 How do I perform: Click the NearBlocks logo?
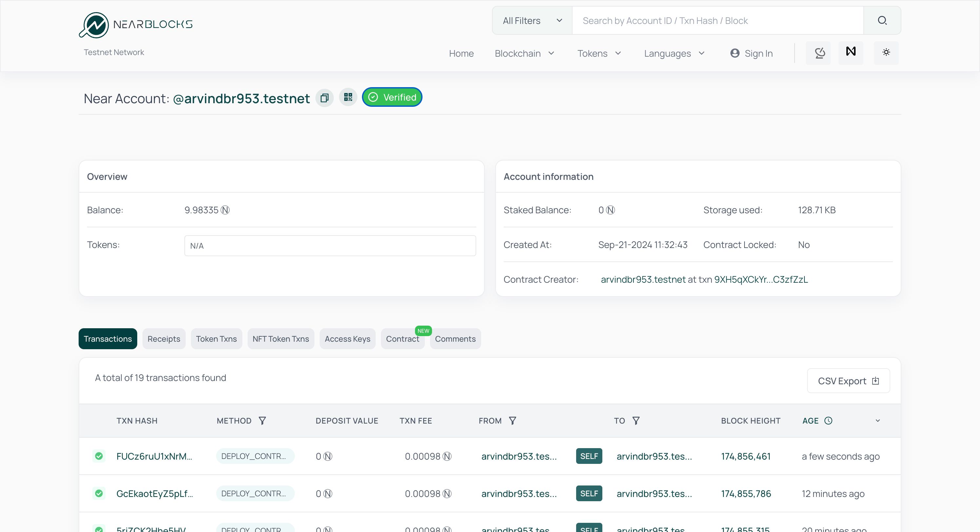[x=136, y=25]
